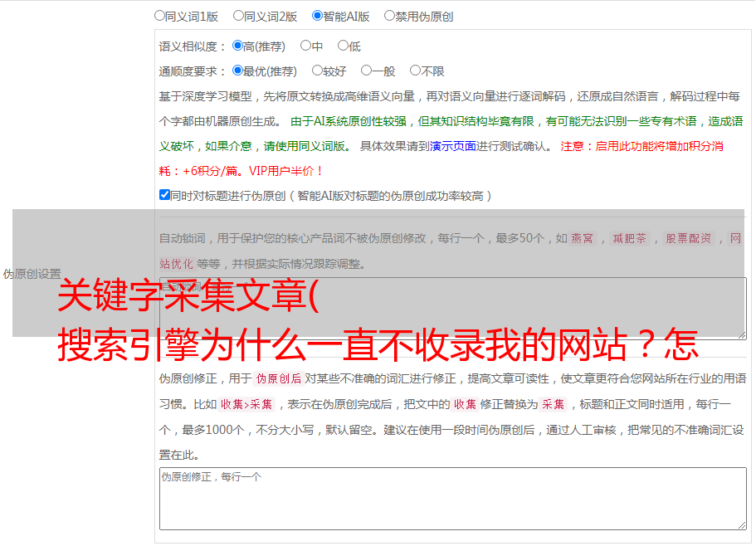The image size is (756, 546).
Task: Click the 燕窝 example keyword tag
Action: [x=583, y=238]
